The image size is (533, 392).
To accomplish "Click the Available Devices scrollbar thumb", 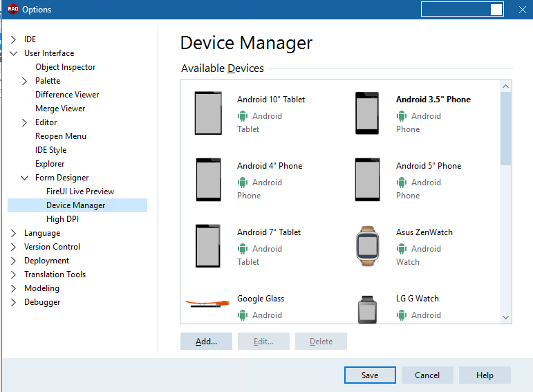I will pos(506,129).
